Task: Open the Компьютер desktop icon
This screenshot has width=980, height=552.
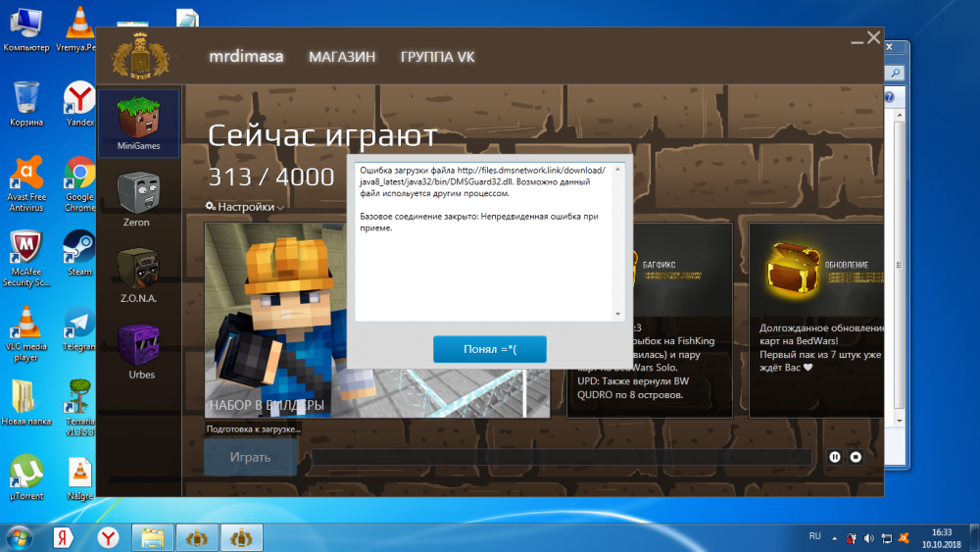Action: 26,29
